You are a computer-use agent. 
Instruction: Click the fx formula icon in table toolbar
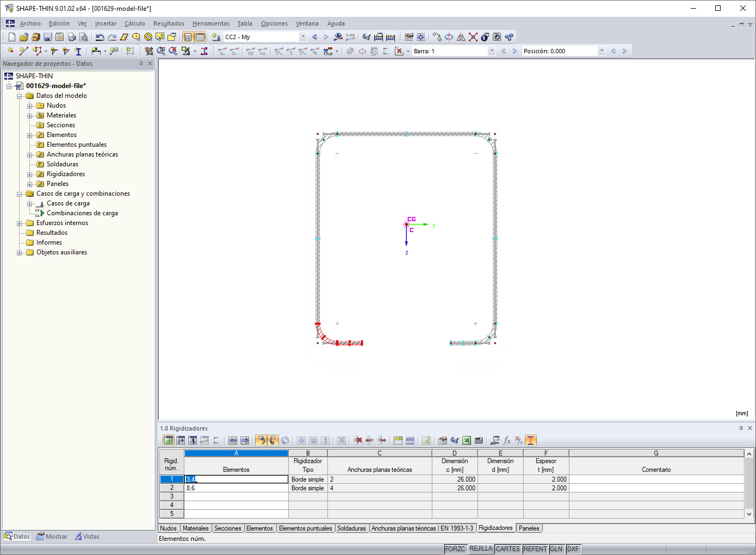(x=507, y=440)
